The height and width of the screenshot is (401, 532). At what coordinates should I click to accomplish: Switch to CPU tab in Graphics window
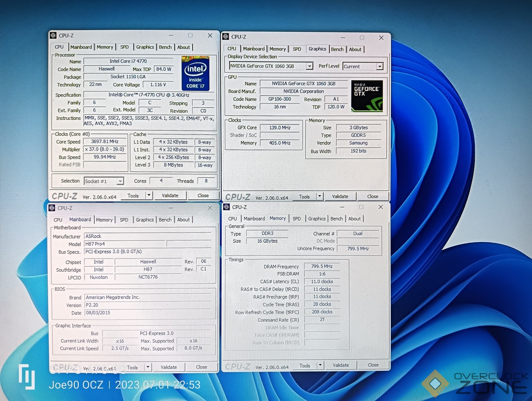click(232, 49)
